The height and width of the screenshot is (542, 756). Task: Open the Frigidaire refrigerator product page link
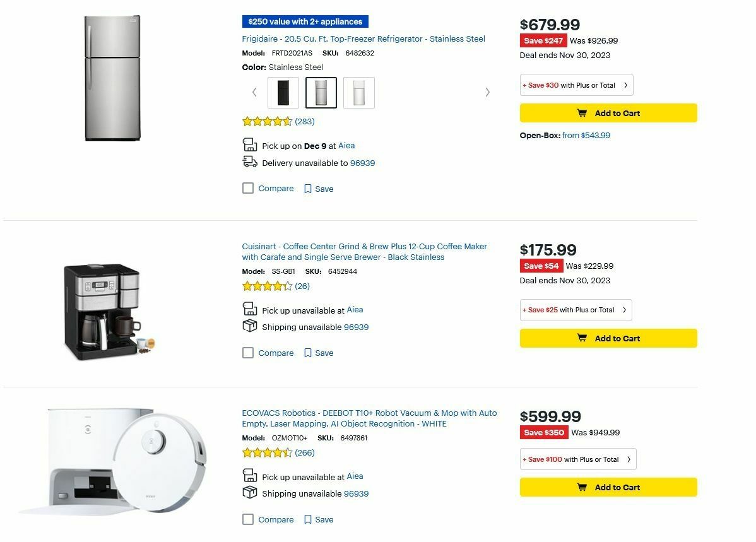coord(363,38)
